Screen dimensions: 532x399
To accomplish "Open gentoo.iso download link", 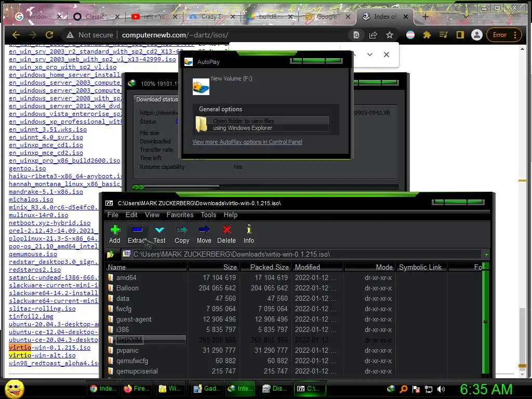I will click(27, 168).
